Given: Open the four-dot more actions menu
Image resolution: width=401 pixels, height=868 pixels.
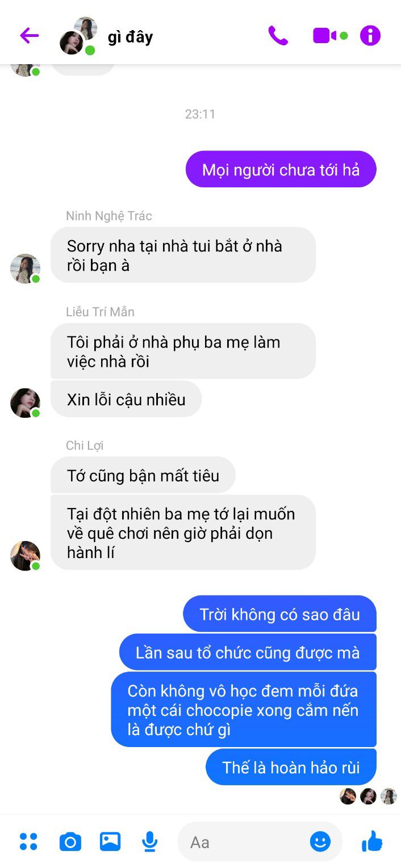Looking at the screenshot, I should pyautogui.click(x=28, y=841).
